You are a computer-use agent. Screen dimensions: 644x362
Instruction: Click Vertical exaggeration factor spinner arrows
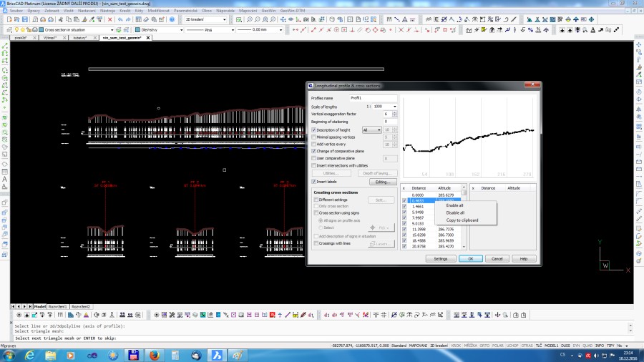tap(395, 114)
